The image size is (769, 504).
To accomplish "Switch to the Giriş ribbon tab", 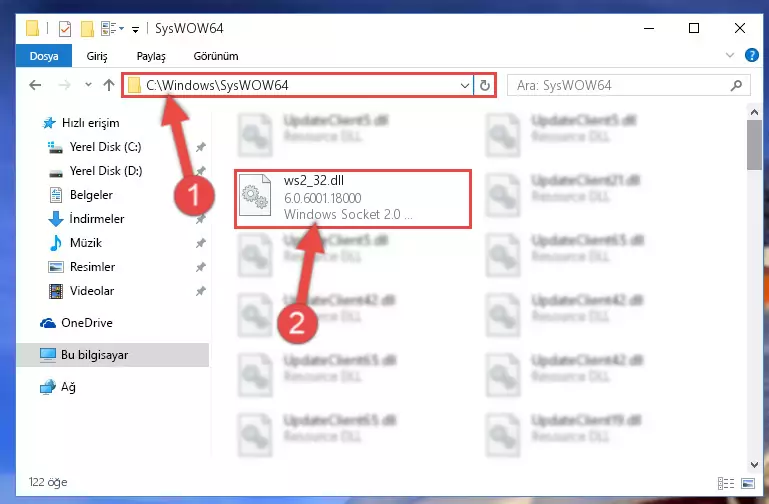I will coord(97,56).
